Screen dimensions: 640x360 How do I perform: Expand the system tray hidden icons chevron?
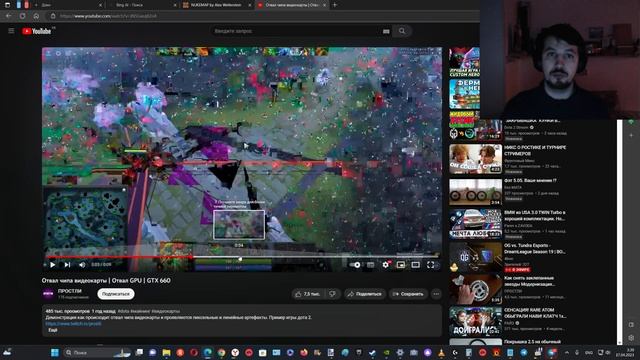(x=567, y=352)
